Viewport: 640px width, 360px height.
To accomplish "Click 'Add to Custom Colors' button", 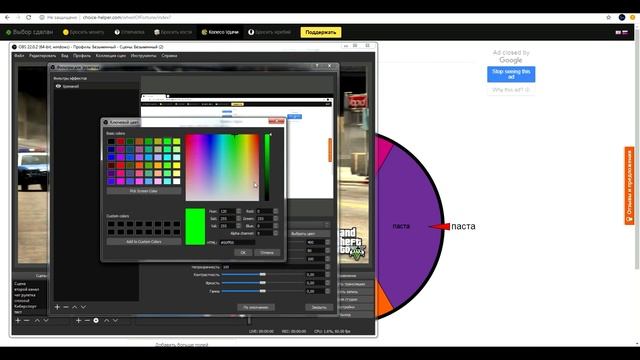I will 144,242.
